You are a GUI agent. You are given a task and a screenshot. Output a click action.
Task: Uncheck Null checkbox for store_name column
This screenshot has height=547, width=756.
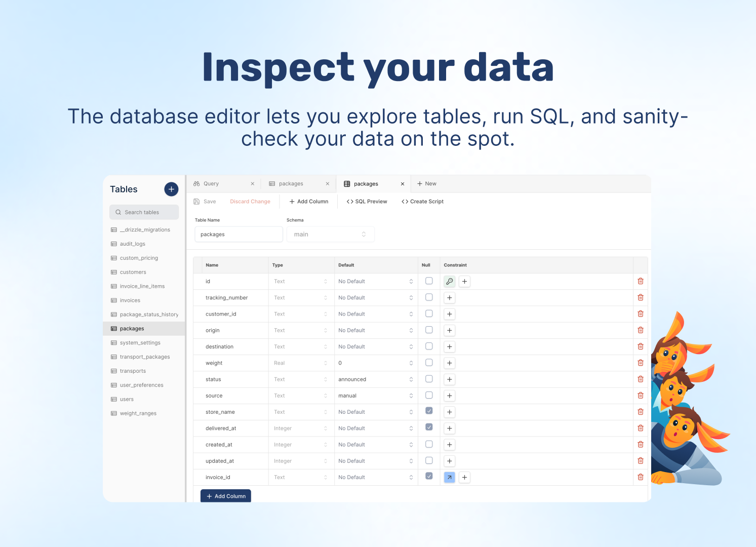(429, 411)
